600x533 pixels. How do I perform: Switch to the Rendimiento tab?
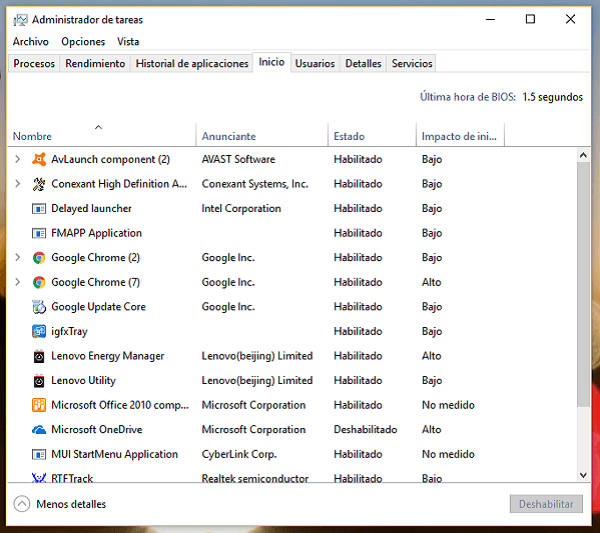95,63
